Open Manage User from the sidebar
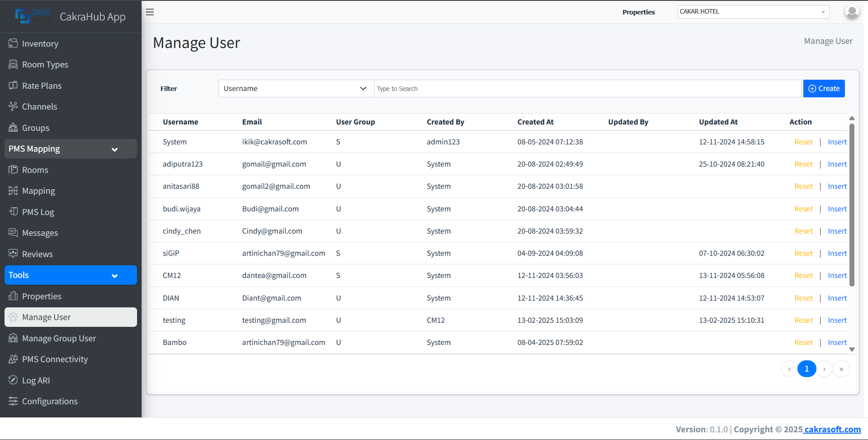 click(x=47, y=317)
